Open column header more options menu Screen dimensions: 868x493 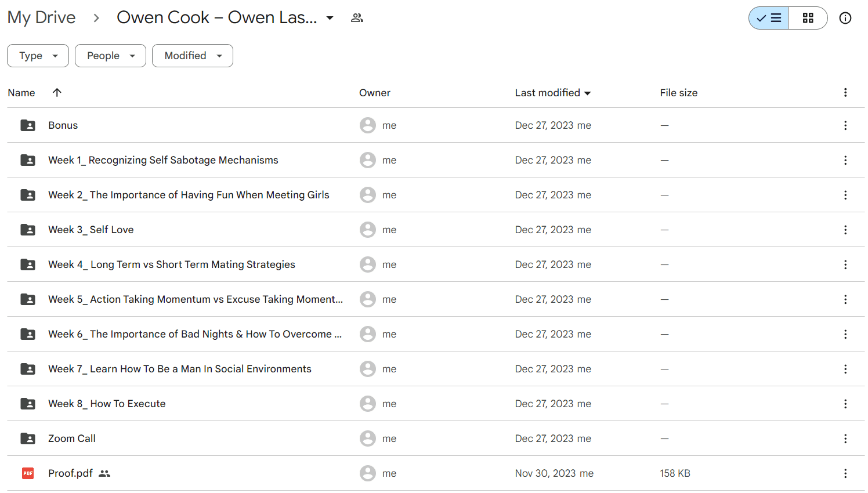[845, 93]
